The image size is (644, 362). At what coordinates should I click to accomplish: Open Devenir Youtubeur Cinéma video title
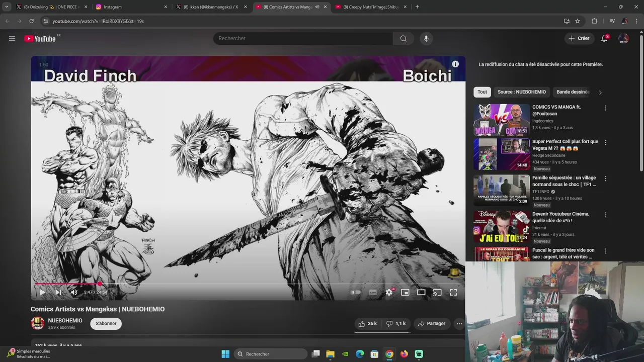[560, 217]
